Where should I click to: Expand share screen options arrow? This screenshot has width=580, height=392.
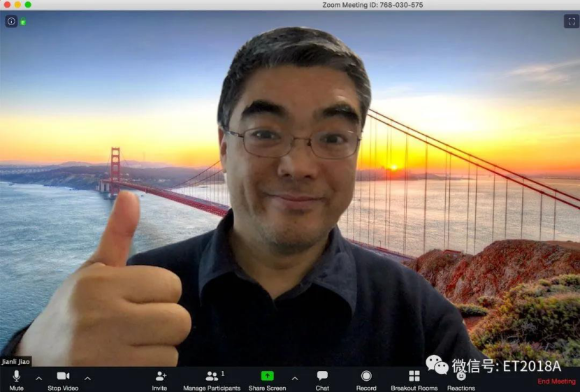[x=295, y=379]
